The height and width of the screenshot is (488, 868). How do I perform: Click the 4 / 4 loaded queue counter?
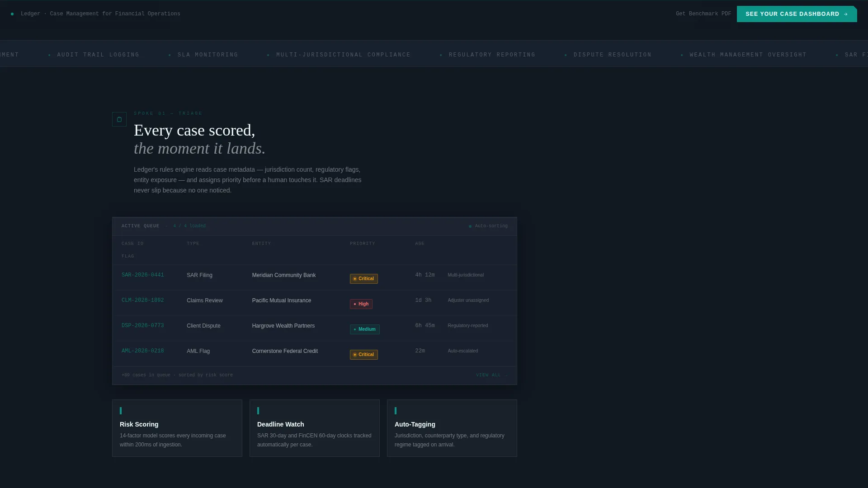[x=189, y=226]
